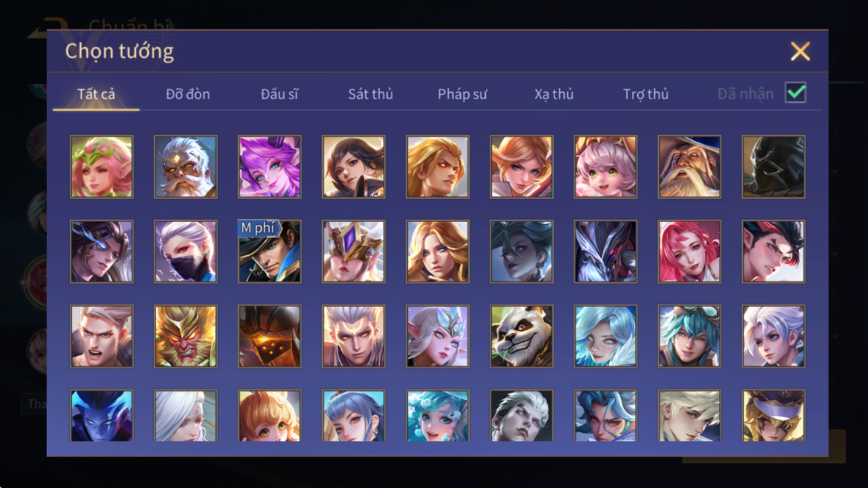The image size is (868, 488).
Task: Select the wizard with pointed hat and long beard
Action: pyautogui.click(x=689, y=167)
